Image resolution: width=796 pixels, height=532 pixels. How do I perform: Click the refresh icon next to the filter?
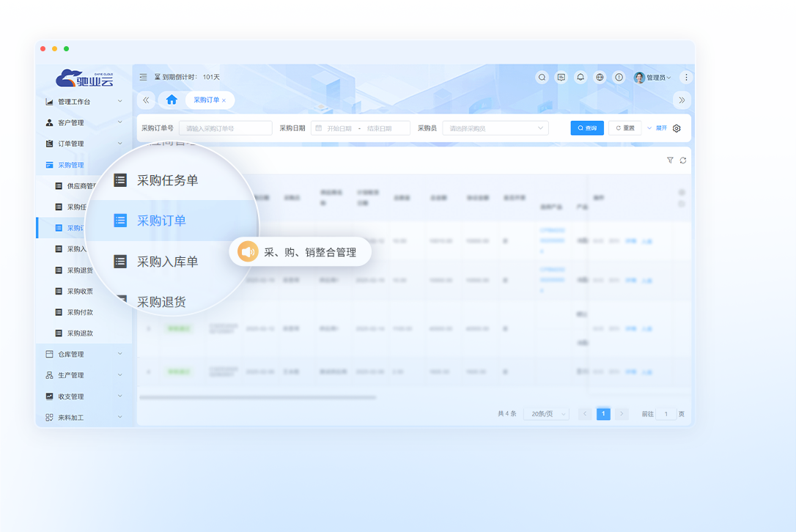click(684, 160)
